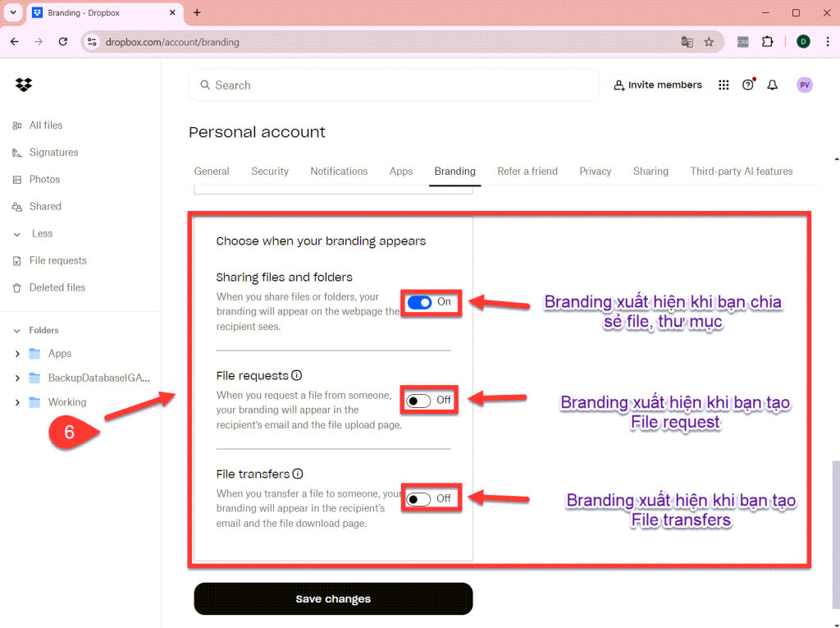840x628 pixels.
Task: Open Deleted files trash
Action: click(48, 287)
